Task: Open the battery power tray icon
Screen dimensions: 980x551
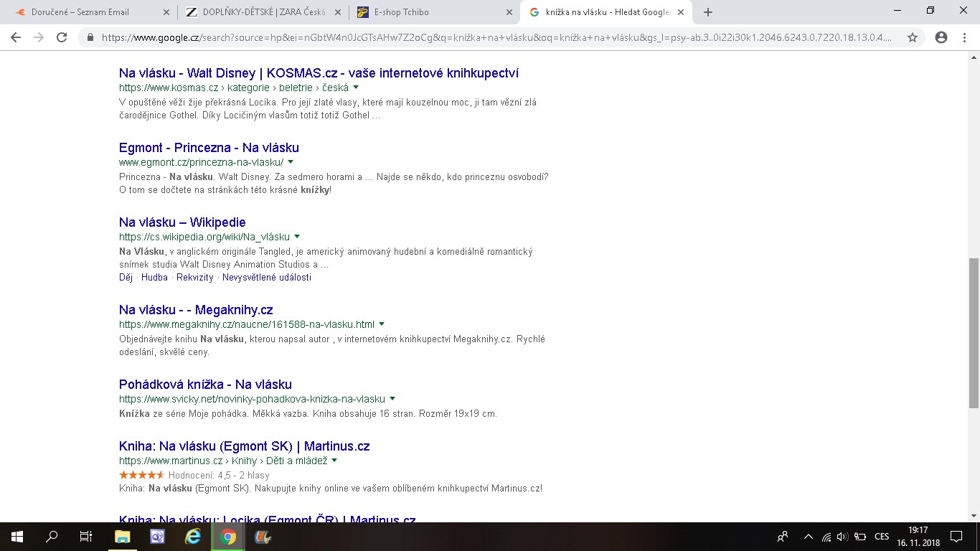Action: (860, 537)
